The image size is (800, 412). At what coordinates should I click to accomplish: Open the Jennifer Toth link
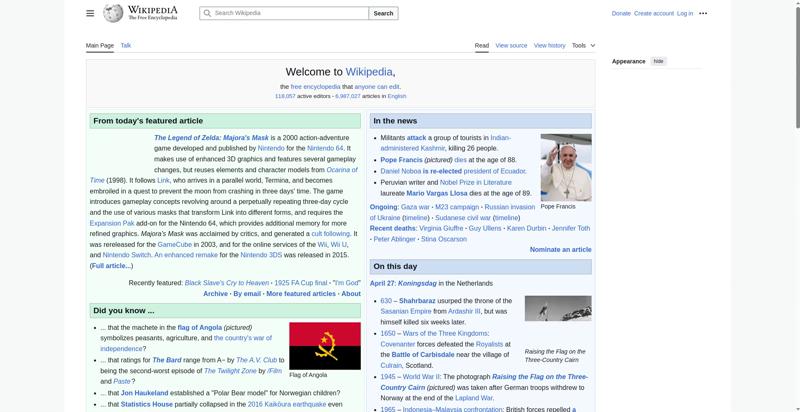coord(571,228)
